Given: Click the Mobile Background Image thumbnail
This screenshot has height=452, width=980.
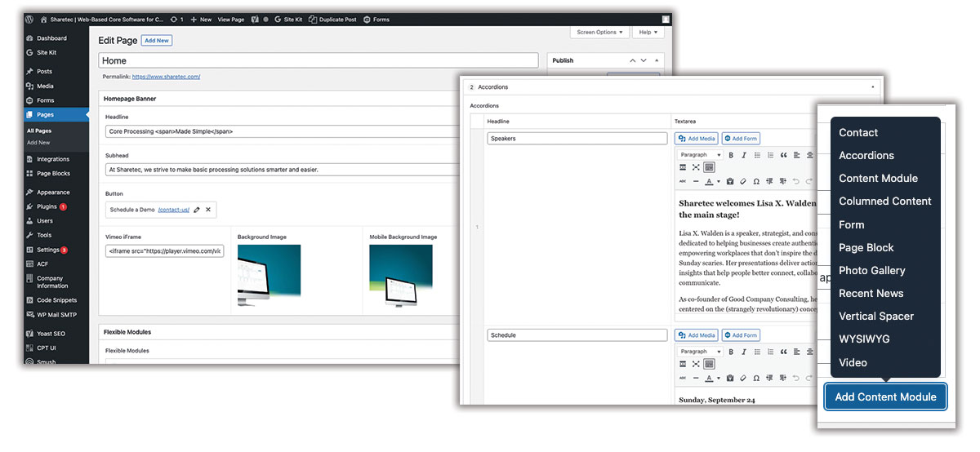Looking at the screenshot, I should 401,275.
